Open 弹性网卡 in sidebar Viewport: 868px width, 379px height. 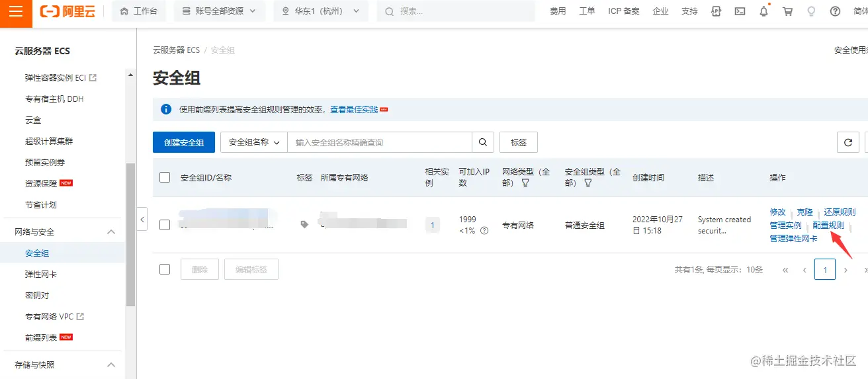[x=41, y=274]
